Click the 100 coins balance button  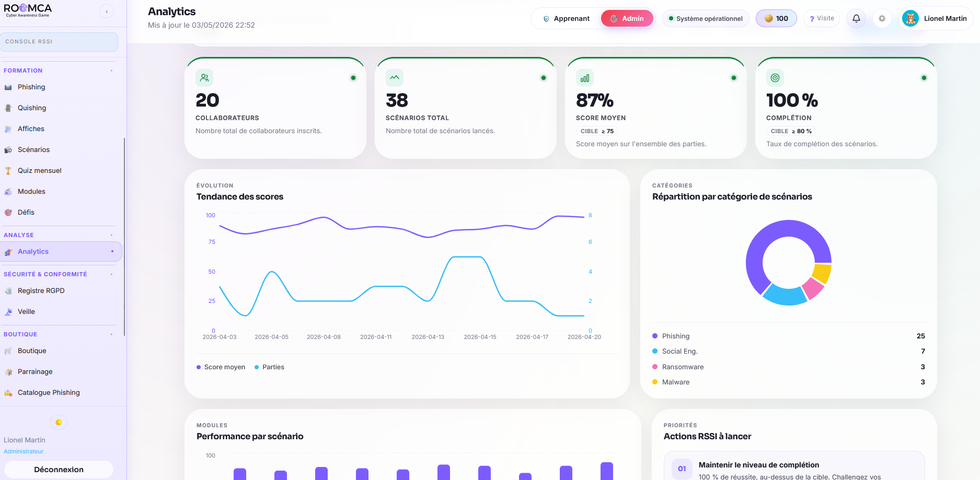776,18
